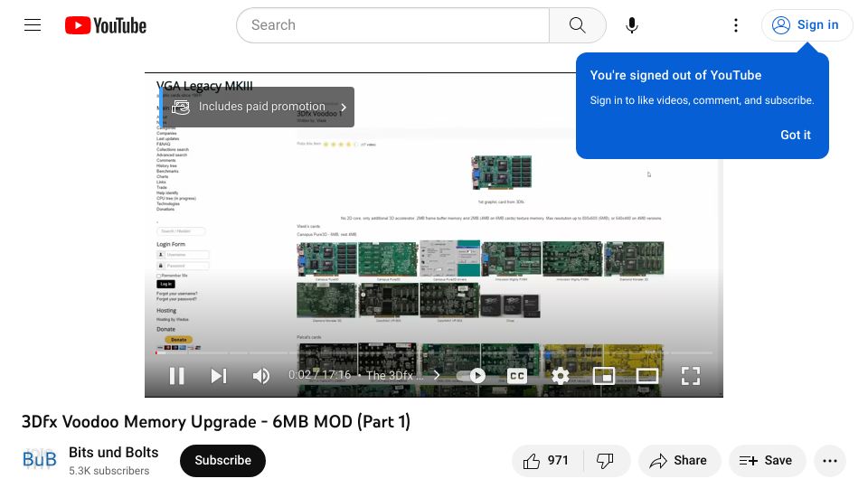Open the hamburger guide menu
Image resolution: width=868 pixels, height=488 pixels.
coord(33,25)
